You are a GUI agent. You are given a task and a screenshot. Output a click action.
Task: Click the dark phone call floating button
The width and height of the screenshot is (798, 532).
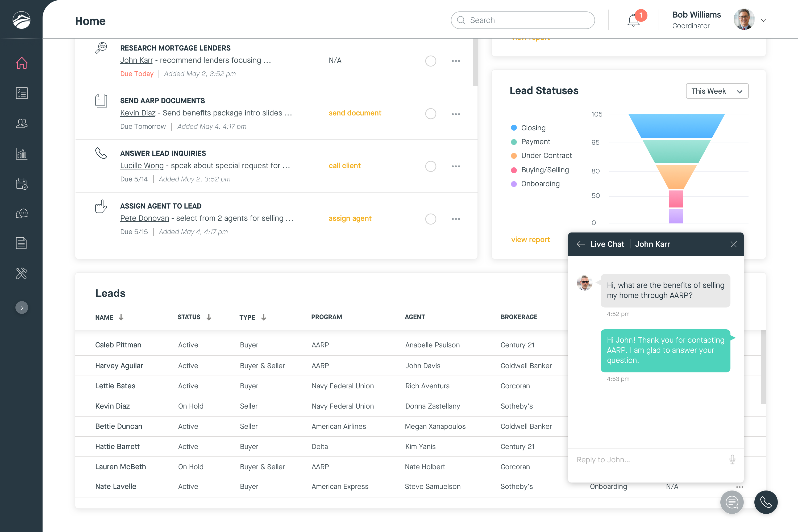coord(766,502)
